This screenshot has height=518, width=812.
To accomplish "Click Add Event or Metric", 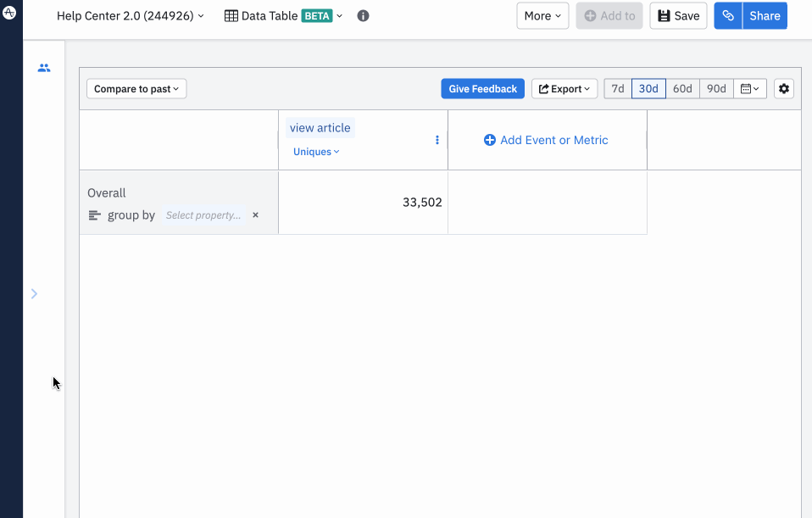I will [x=546, y=141].
